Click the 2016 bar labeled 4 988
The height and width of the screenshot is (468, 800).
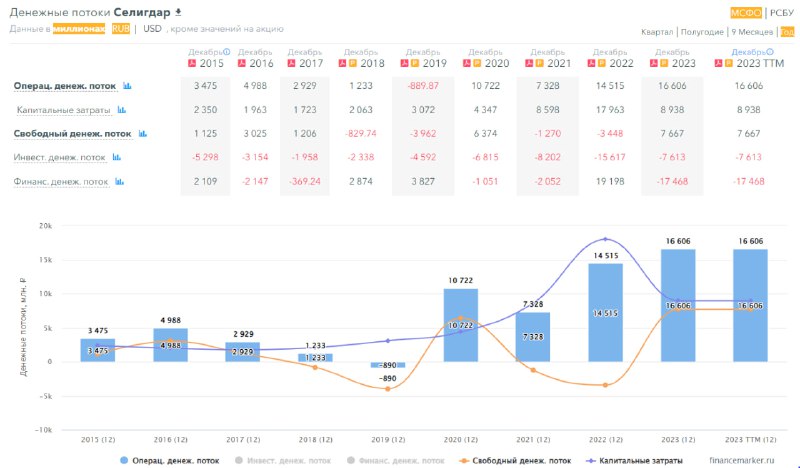coord(170,345)
